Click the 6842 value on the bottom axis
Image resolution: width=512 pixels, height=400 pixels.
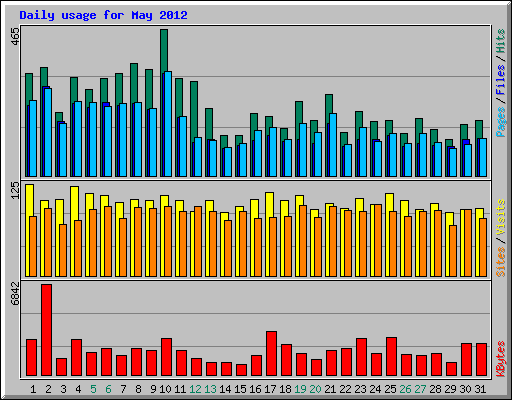[x=15, y=294]
